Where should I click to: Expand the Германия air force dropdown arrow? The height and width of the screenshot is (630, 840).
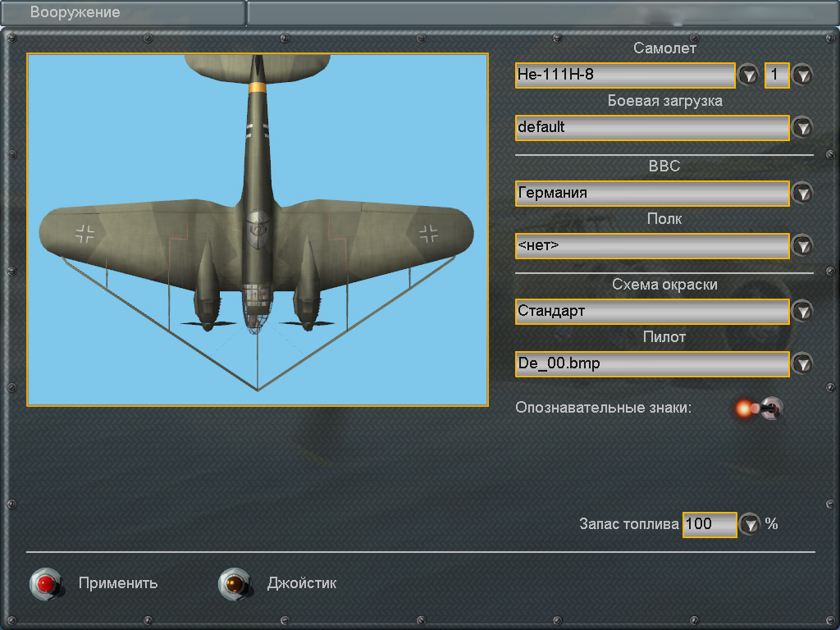pos(802,194)
